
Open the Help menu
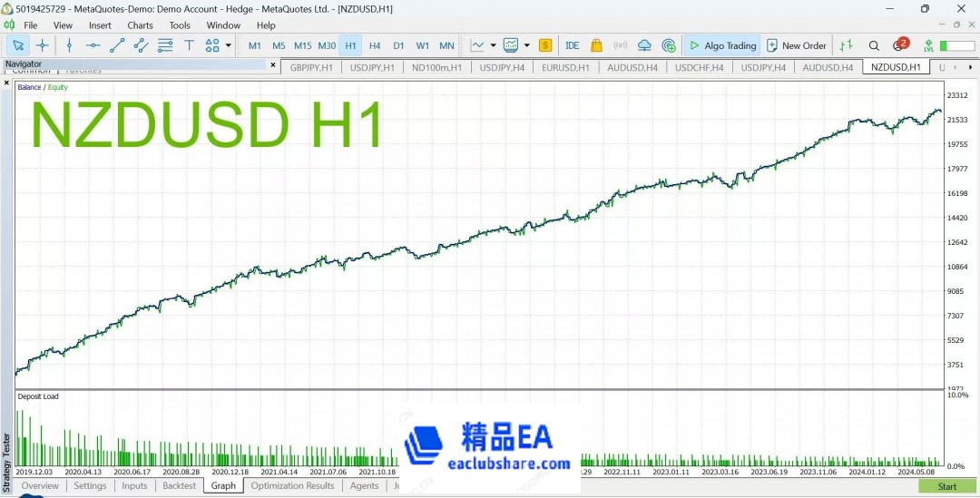pos(266,25)
